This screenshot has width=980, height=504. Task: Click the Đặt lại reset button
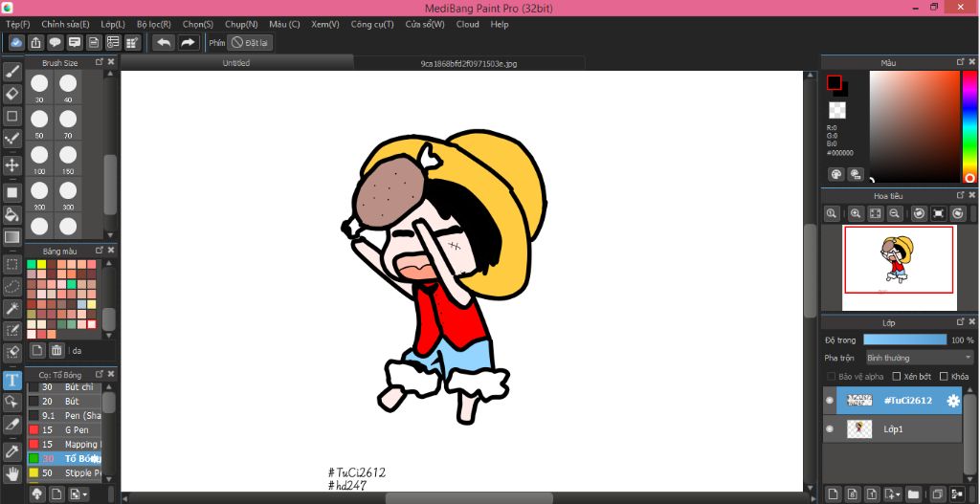[x=250, y=42]
